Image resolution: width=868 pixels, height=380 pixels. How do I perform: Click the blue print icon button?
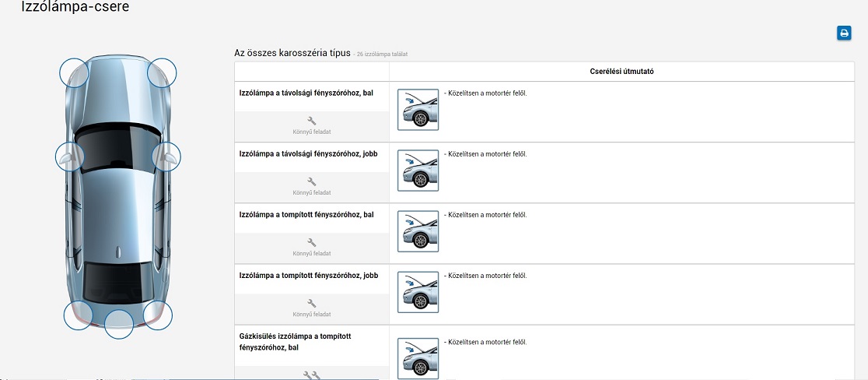pyautogui.click(x=844, y=33)
